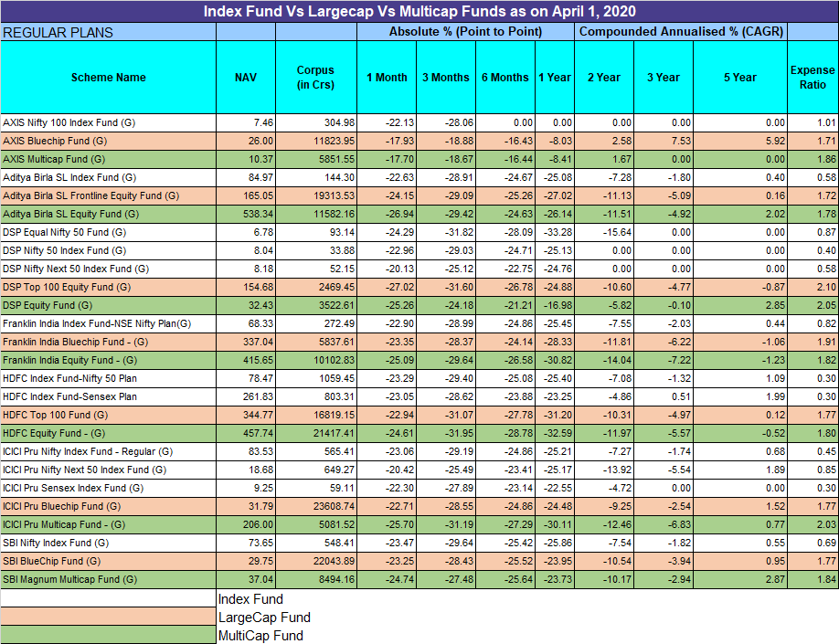Select the NAV value 261.83
This screenshot has width=839, height=644.
click(x=259, y=396)
